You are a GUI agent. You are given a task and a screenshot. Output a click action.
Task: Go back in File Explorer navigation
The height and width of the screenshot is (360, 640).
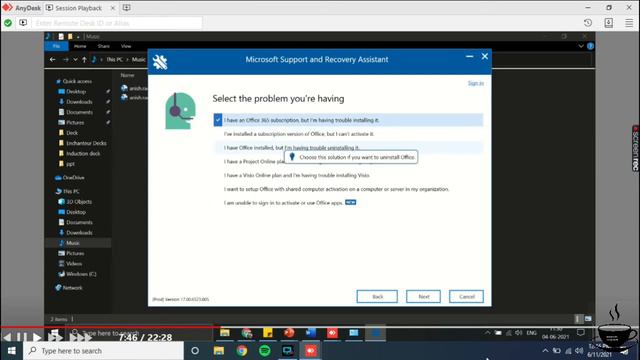[53, 60]
